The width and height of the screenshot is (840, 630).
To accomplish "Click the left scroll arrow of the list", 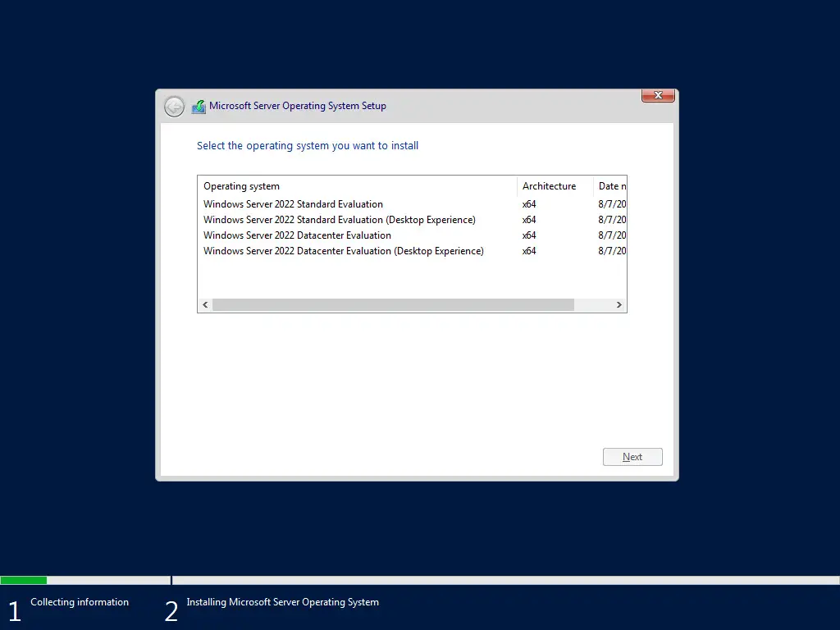I will (x=204, y=304).
